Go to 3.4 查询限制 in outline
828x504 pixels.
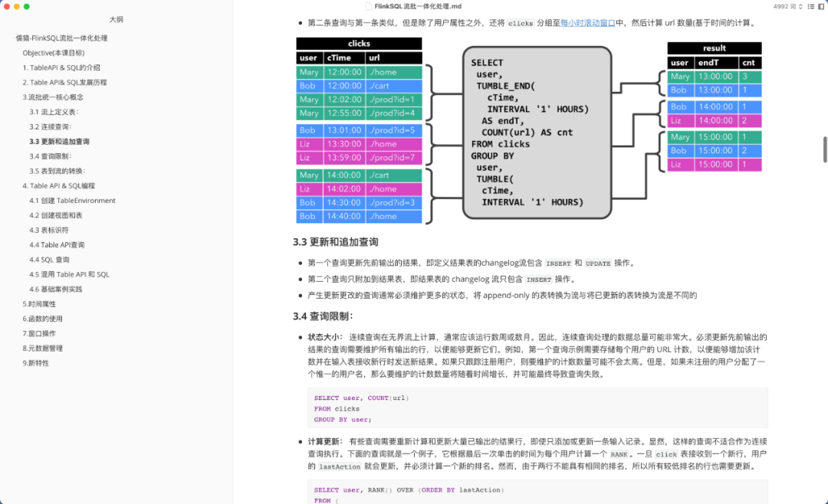(x=50, y=156)
